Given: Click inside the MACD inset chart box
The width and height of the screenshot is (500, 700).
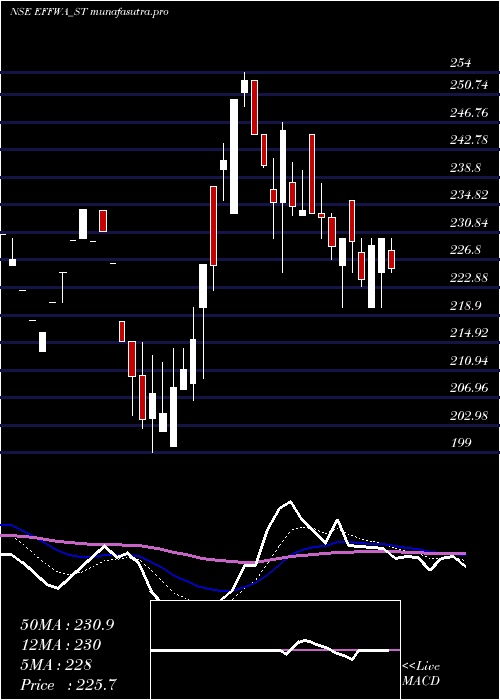Looking at the screenshot, I should (275, 650).
